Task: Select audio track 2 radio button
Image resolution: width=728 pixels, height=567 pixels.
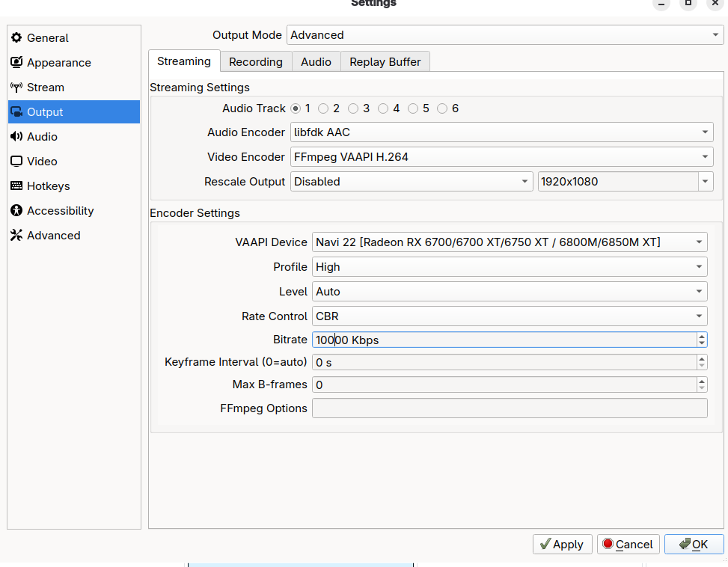Action: pos(323,108)
